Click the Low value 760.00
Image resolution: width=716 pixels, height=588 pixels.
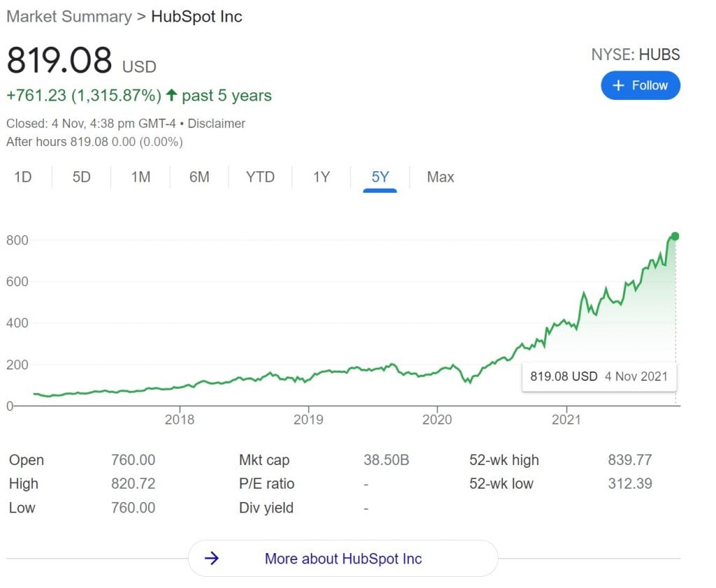[x=134, y=508]
